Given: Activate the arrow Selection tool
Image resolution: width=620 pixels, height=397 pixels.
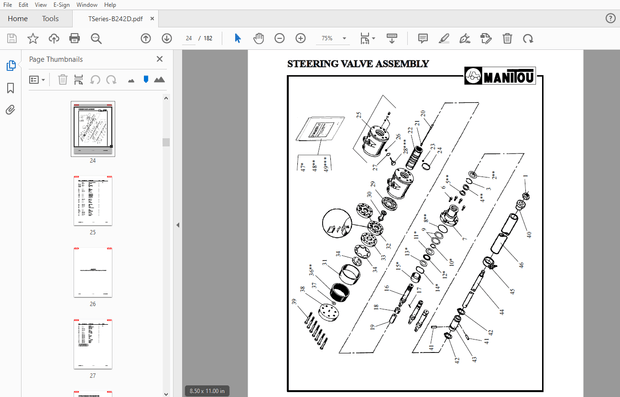Looking at the screenshot, I should (x=238, y=38).
